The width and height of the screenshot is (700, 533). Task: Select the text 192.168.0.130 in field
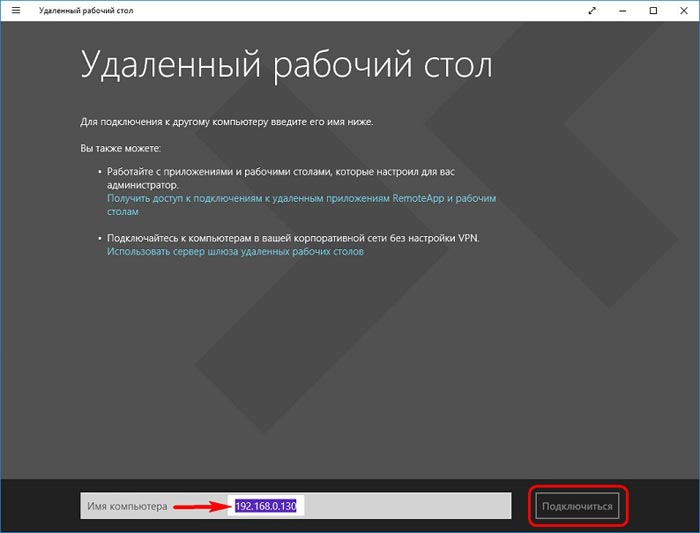tap(266, 506)
